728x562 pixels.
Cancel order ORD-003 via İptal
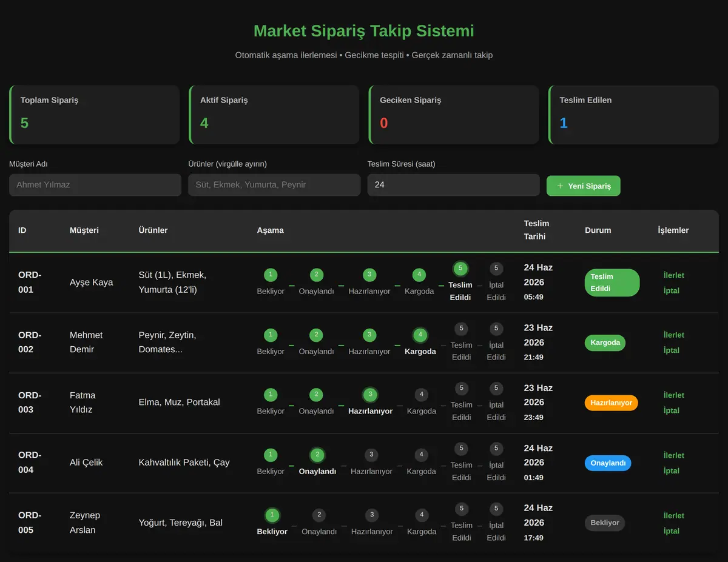click(x=671, y=410)
